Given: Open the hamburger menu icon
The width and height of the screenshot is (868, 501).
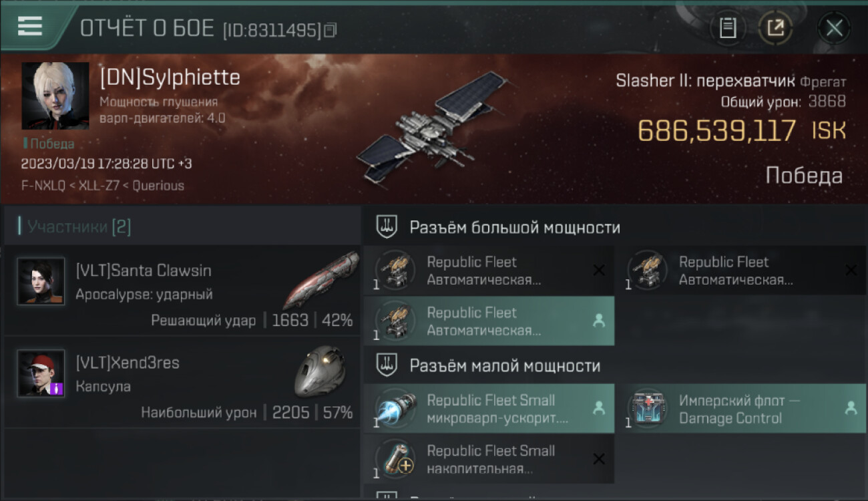Looking at the screenshot, I should point(30,26).
